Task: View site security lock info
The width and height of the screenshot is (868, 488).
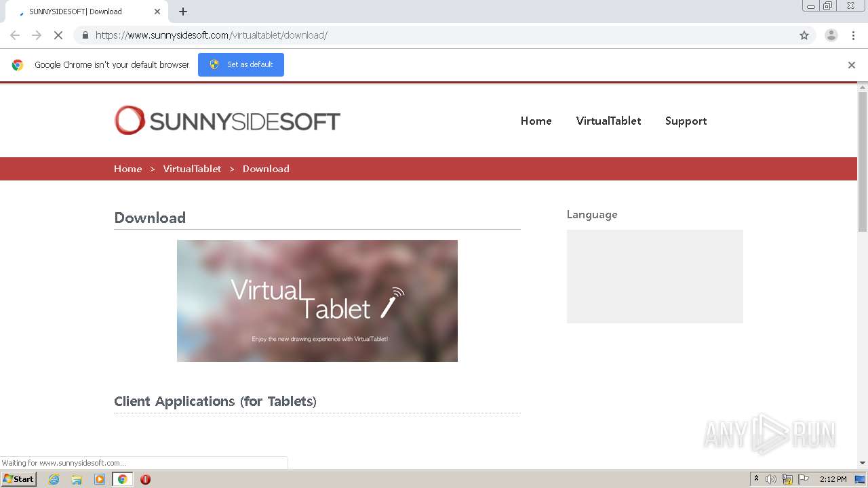Action: click(x=85, y=35)
